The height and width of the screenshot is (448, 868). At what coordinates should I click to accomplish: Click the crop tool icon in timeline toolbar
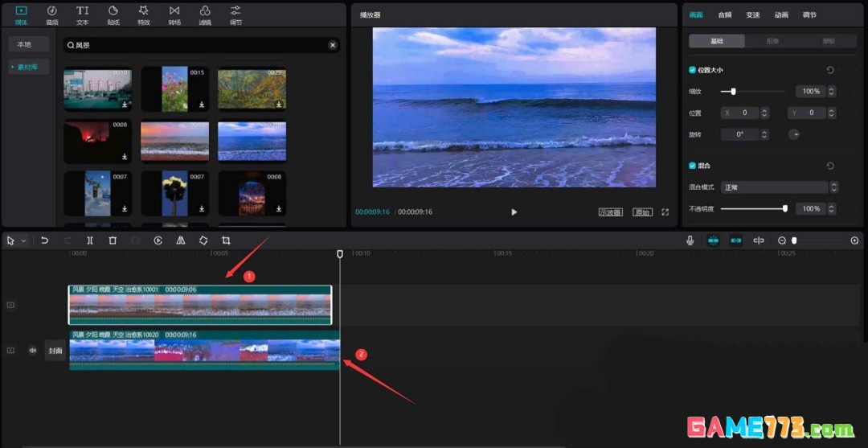pos(226,240)
